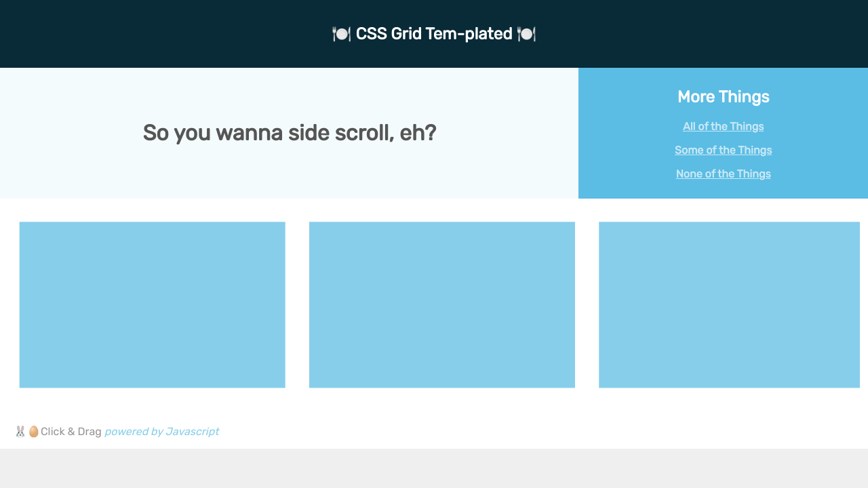Select the first blue card in the scroller
Image resolution: width=868 pixels, height=488 pixels.
153,305
